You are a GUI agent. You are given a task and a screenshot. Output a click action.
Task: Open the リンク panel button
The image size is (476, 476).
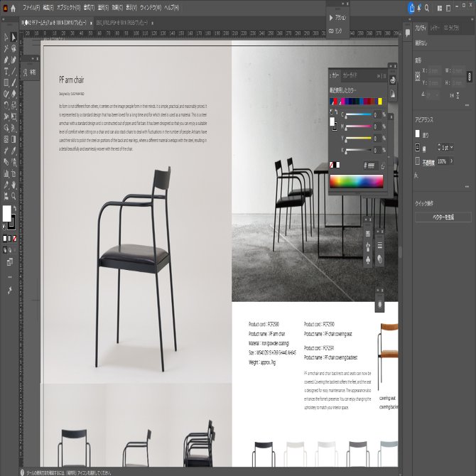point(336,31)
